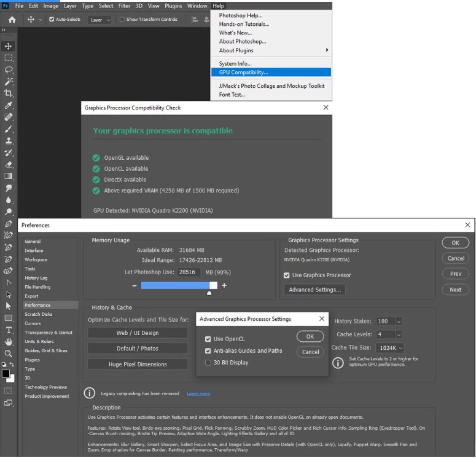Select the Convert Point tool
The width and height of the screenshot is (476, 458).
click(x=9, y=283)
